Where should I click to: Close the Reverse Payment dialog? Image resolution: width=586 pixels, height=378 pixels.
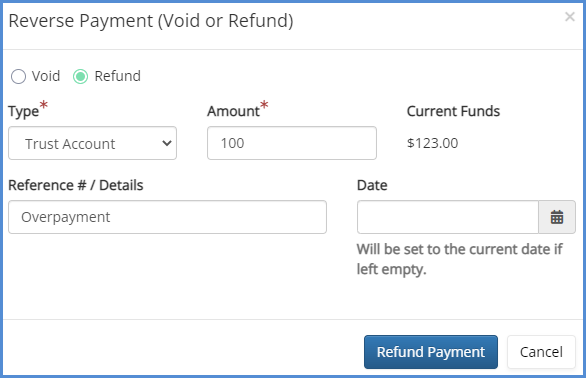(x=570, y=16)
